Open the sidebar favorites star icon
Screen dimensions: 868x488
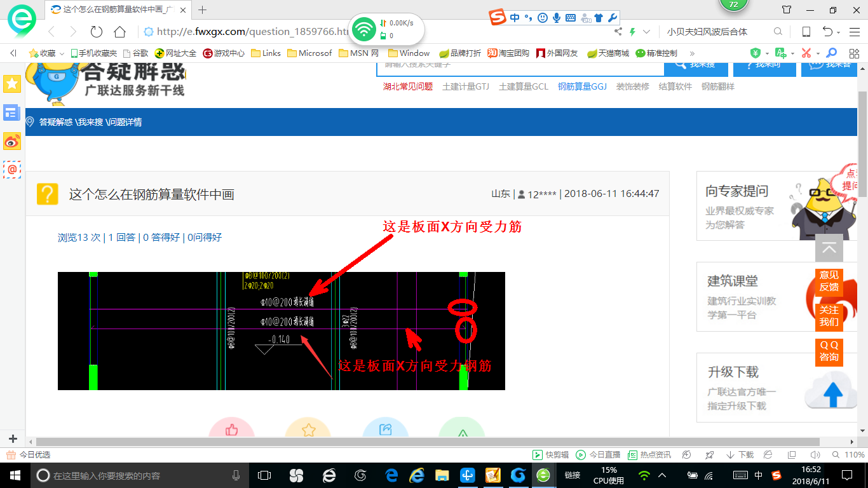pyautogui.click(x=12, y=84)
